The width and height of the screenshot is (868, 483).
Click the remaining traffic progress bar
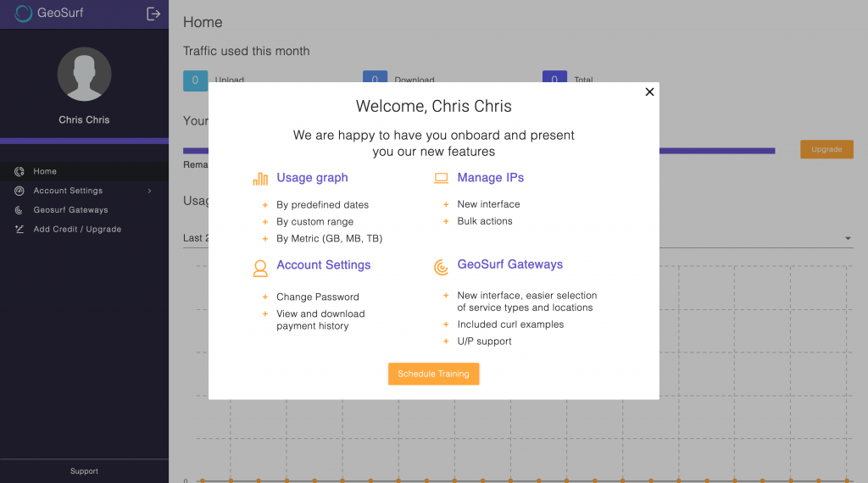479,151
